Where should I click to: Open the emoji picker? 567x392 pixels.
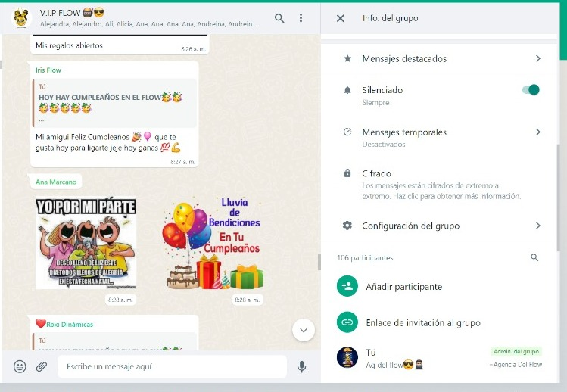(x=20, y=366)
